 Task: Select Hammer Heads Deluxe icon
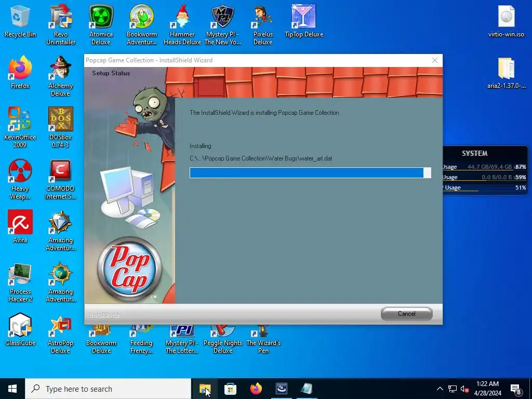click(182, 25)
